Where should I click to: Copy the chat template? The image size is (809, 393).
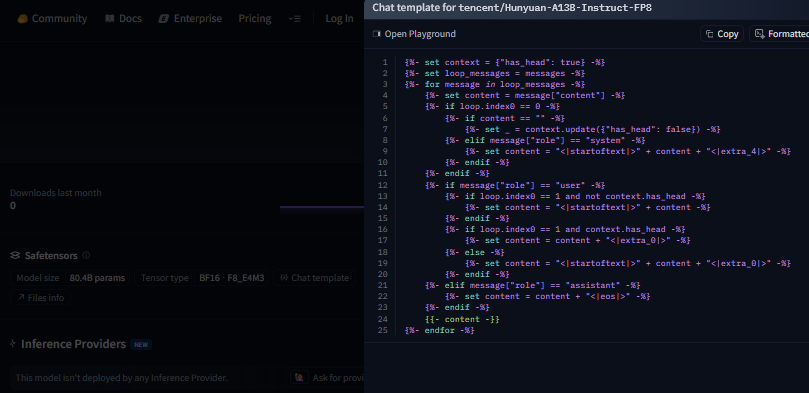click(x=722, y=34)
